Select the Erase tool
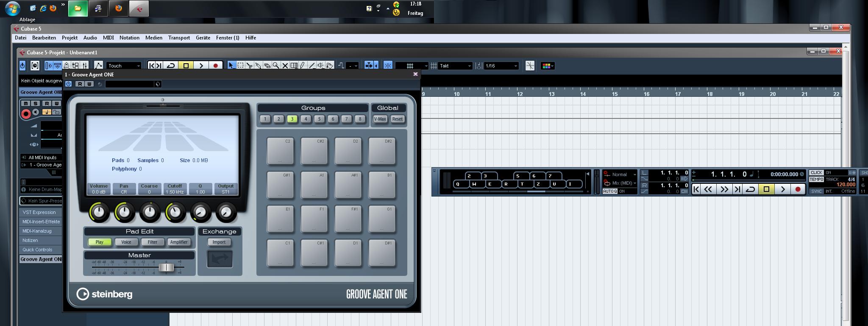868x326 pixels. [267, 65]
